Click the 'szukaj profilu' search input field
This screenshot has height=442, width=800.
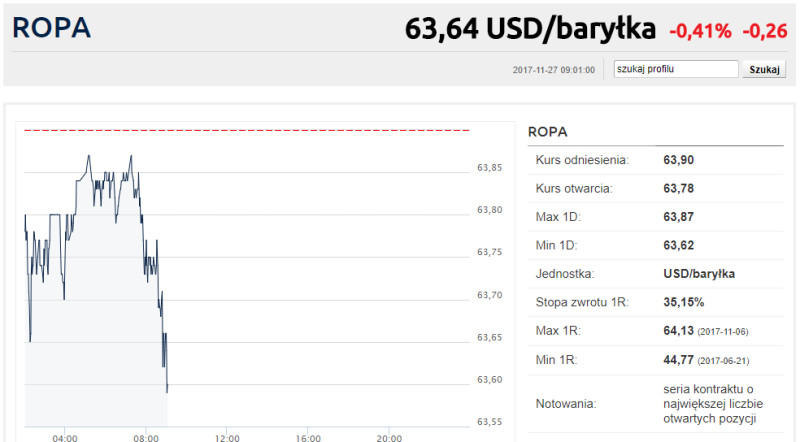[x=676, y=69]
